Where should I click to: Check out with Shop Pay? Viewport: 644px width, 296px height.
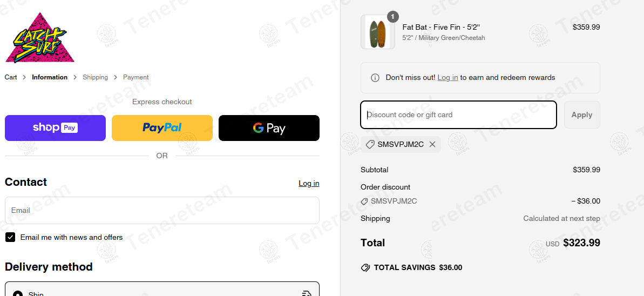pyautogui.click(x=55, y=128)
